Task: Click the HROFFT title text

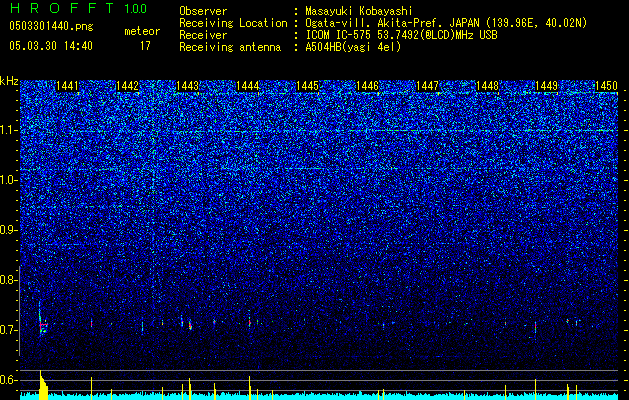Action: point(62,8)
